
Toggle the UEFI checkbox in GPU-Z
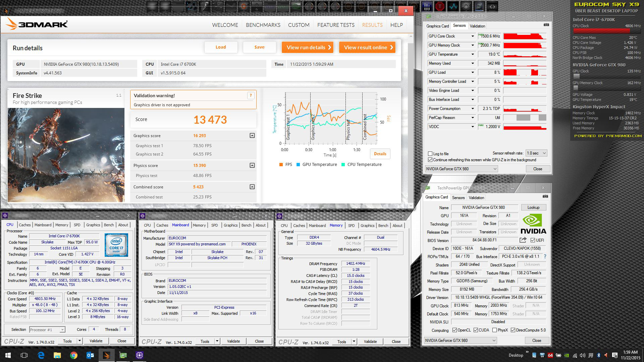[x=533, y=240]
